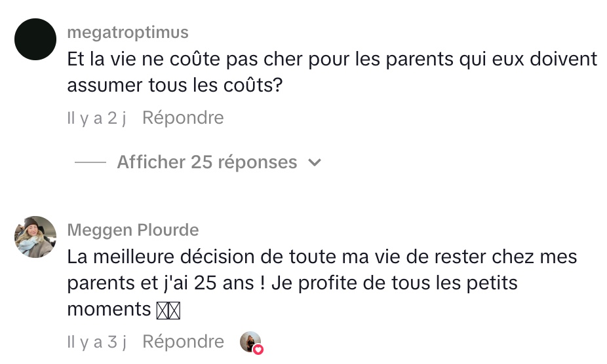The height and width of the screenshot is (364, 607).
Task: Click the "Il y a 2 j" timestamp
Action: pos(96,118)
